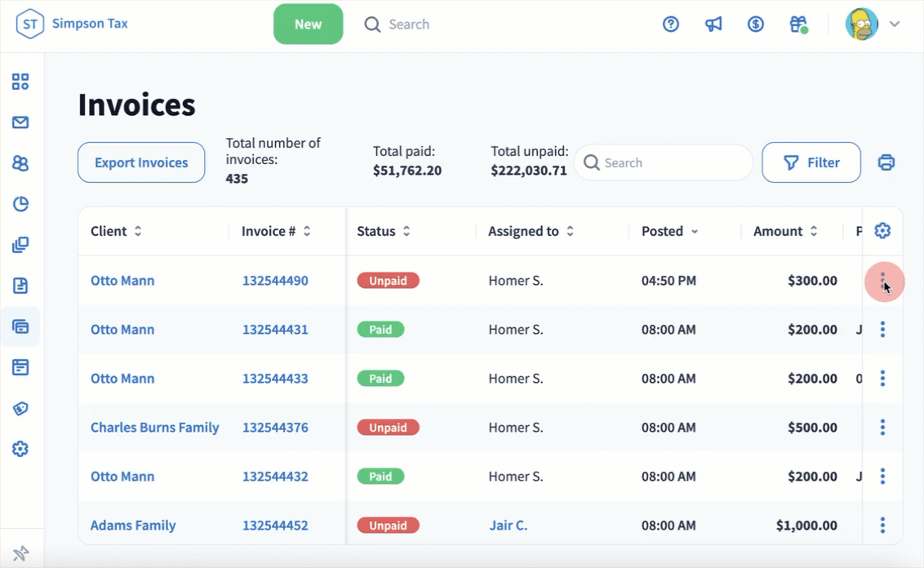Go to dashboard grid icon in sidebar

(x=20, y=82)
